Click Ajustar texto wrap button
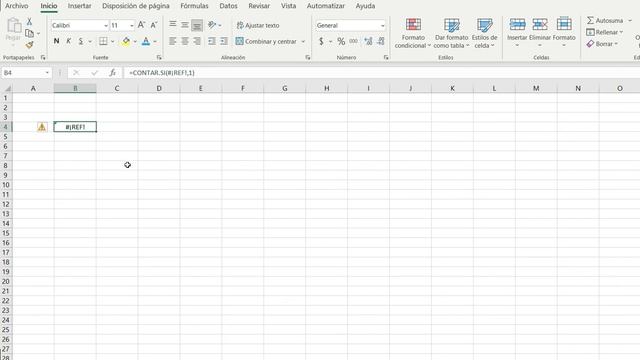 258,25
